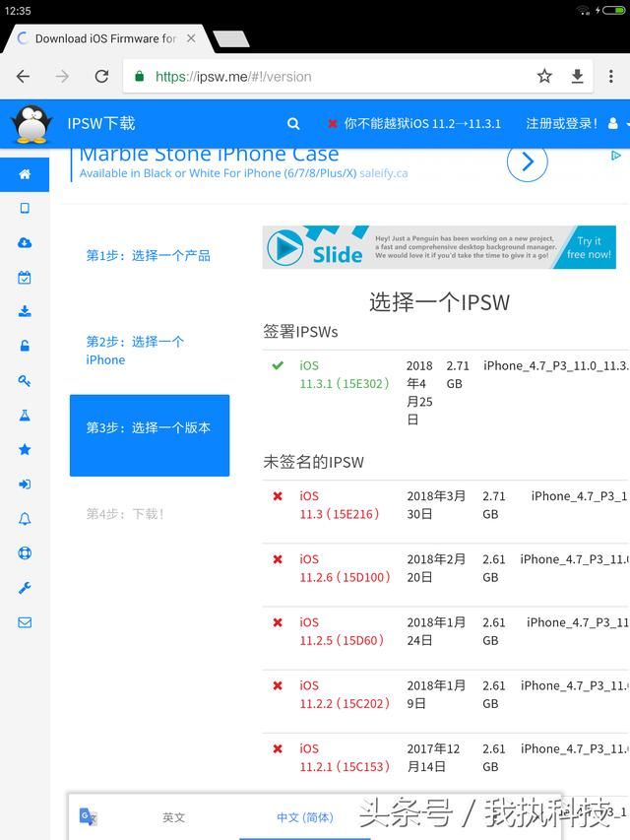Open a new browser tab
Screen dimensions: 630x840
pyautogui.click(x=231, y=39)
